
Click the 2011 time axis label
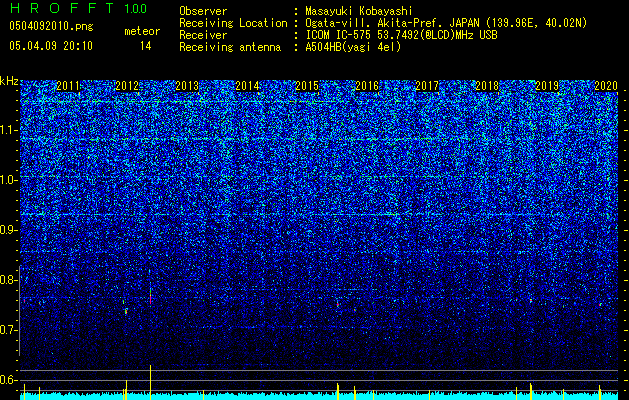pos(68,86)
